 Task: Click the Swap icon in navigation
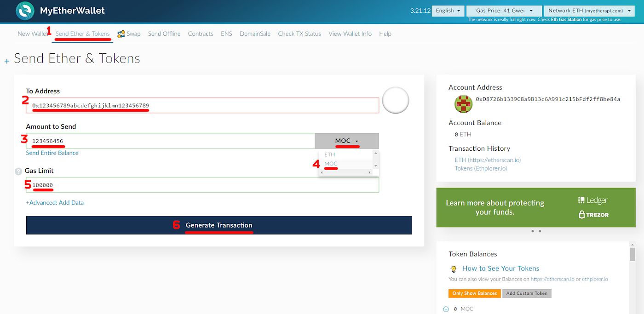pyautogui.click(x=121, y=34)
